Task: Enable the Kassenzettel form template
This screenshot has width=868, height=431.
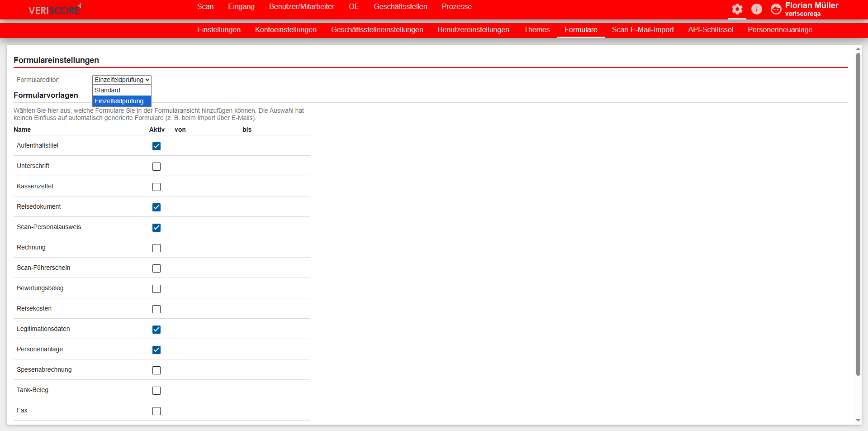Action: 157,187
